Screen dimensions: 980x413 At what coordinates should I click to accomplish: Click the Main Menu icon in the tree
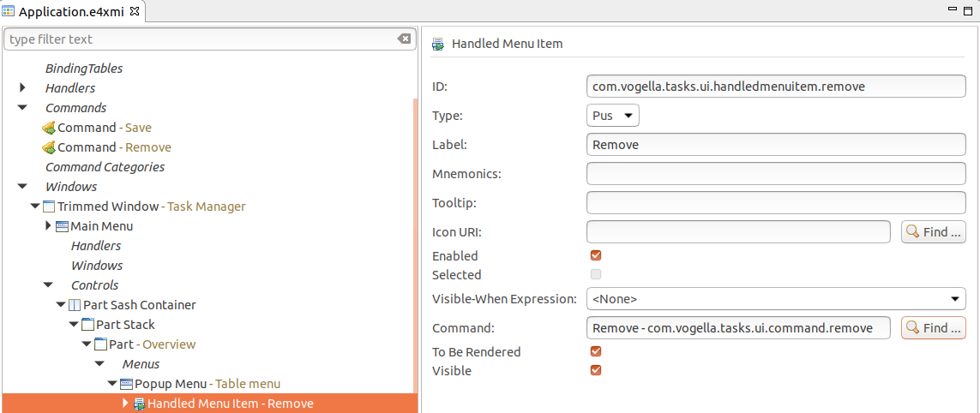point(62,226)
